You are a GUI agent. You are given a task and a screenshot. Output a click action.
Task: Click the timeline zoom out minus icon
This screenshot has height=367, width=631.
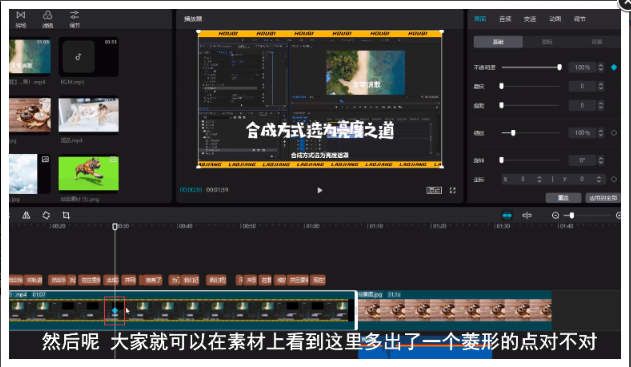point(555,216)
